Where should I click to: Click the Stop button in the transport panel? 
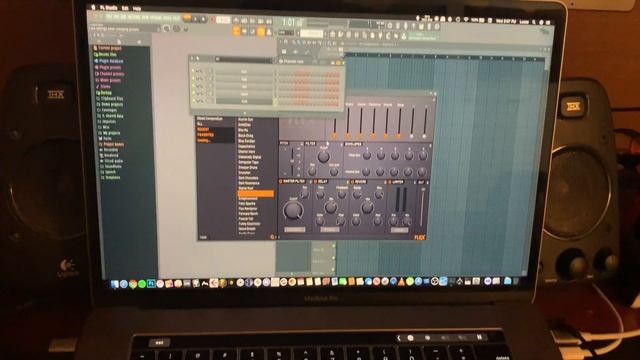203,19
